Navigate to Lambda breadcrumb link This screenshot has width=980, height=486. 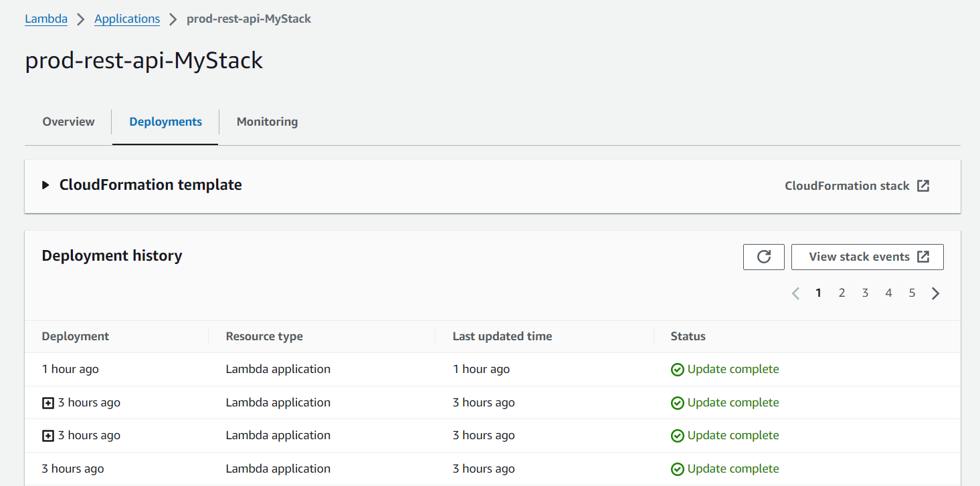coord(46,19)
